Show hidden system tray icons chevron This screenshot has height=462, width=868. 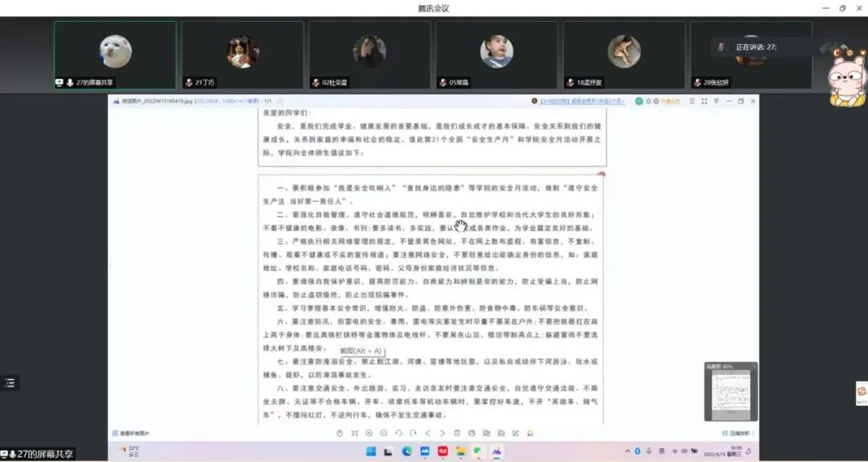tap(628, 451)
